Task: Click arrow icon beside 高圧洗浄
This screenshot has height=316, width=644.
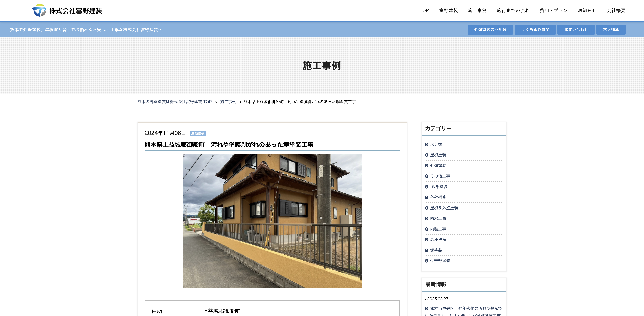Action: pyautogui.click(x=426, y=240)
